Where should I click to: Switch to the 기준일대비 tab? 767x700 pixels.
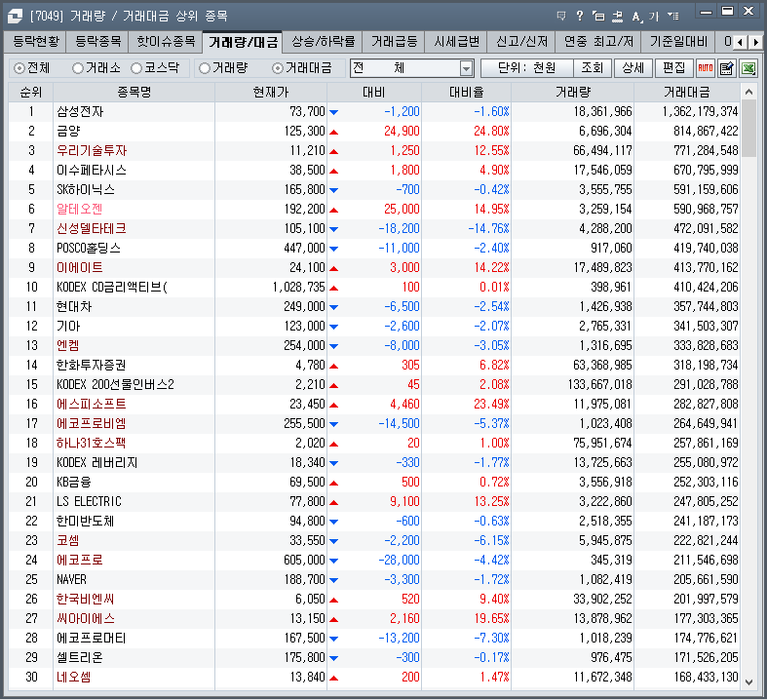678,42
